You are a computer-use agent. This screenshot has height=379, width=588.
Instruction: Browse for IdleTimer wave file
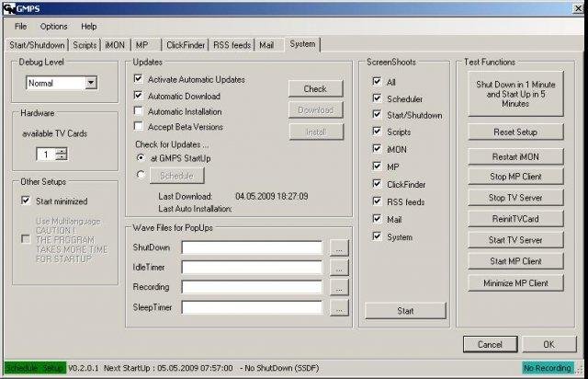point(339,268)
